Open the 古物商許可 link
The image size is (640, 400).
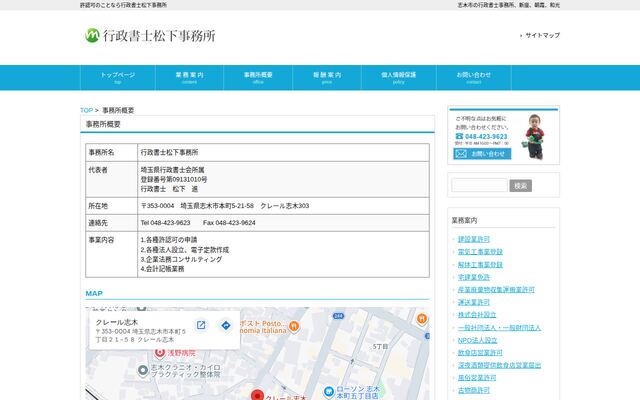pyautogui.click(x=473, y=391)
